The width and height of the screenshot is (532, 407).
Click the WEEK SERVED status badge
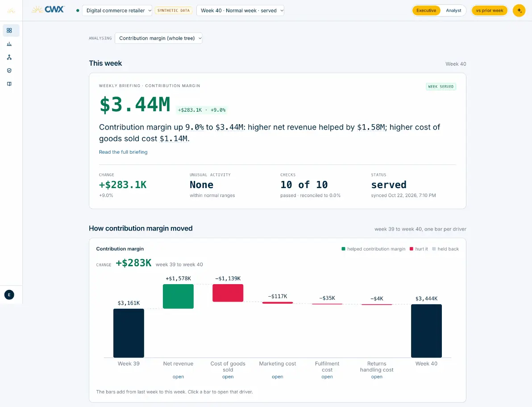[441, 87]
